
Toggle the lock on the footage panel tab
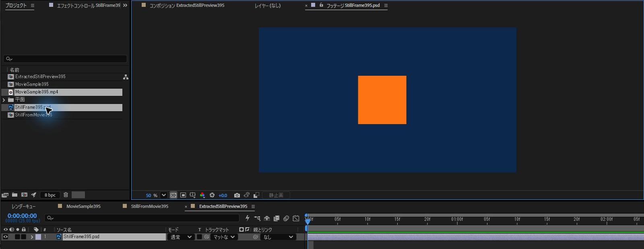321,5
